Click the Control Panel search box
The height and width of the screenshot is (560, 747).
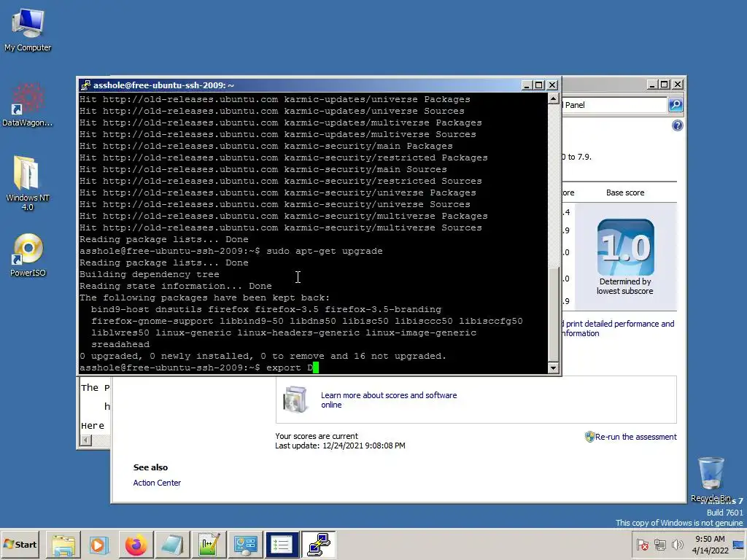tap(614, 105)
